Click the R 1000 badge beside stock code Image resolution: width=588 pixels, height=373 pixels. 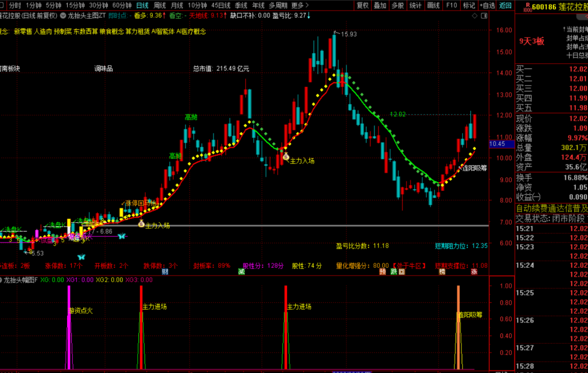pyautogui.click(x=528, y=7)
